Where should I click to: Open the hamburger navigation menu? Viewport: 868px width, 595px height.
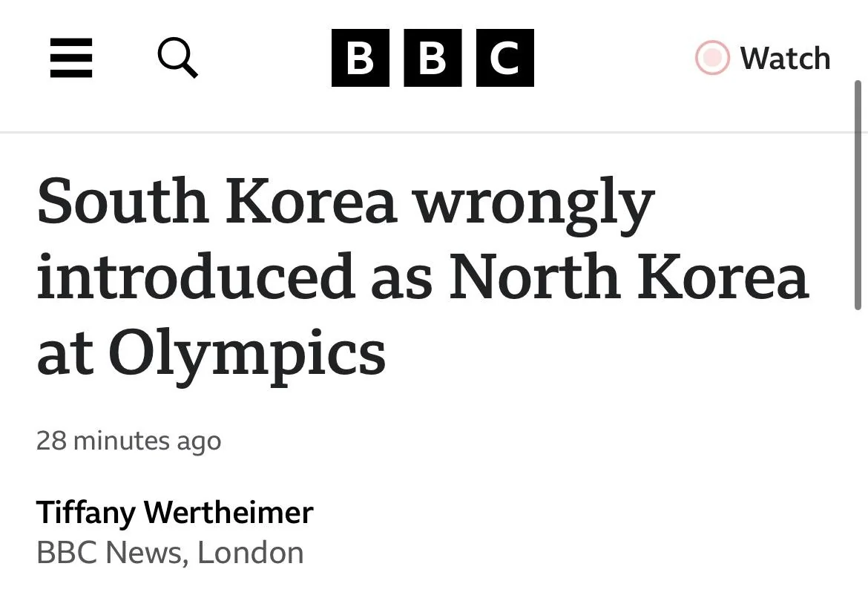tap(71, 58)
